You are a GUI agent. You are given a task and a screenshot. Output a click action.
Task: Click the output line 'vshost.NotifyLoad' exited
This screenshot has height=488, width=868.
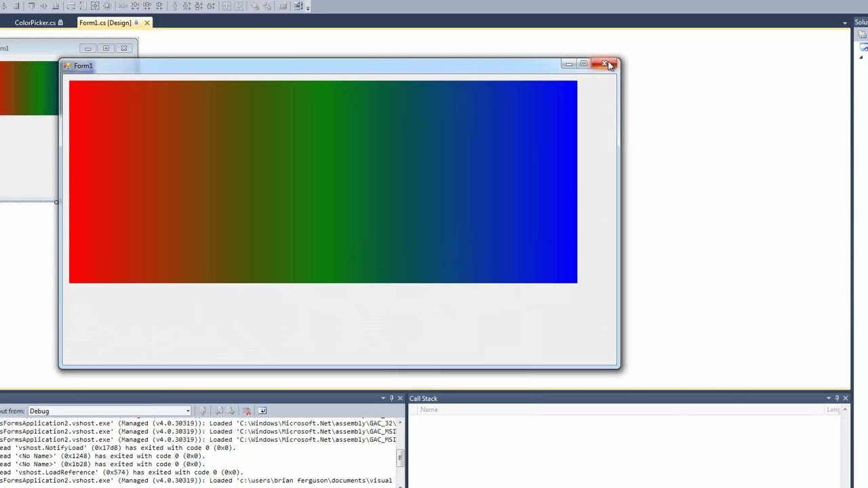[x=117, y=447]
